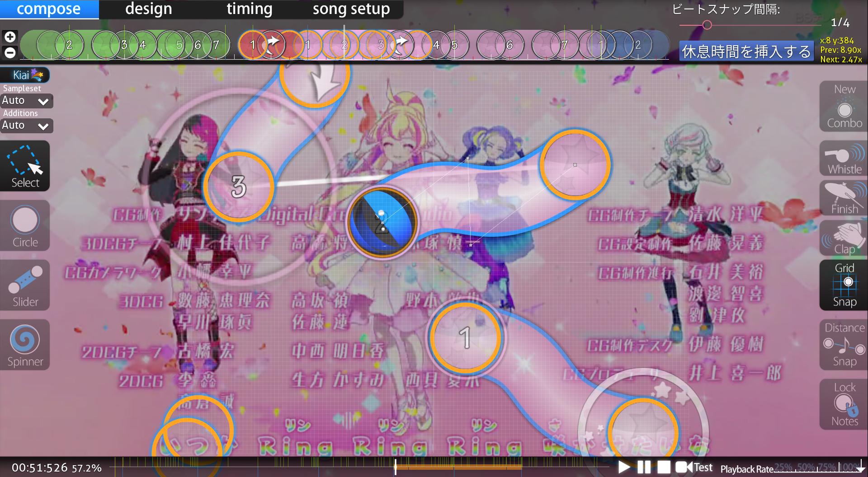Toggle Grid Snap
868x477 pixels.
(844, 285)
